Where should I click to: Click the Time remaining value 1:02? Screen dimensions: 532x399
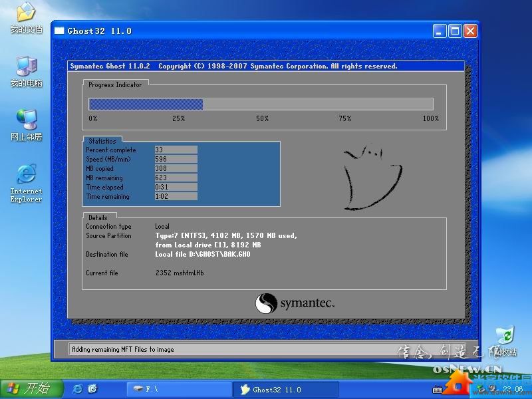(x=176, y=196)
